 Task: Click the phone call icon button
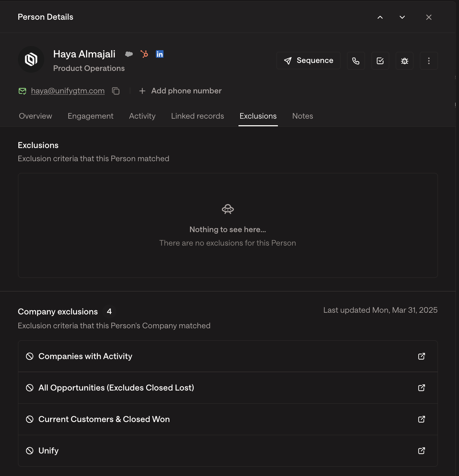point(356,61)
